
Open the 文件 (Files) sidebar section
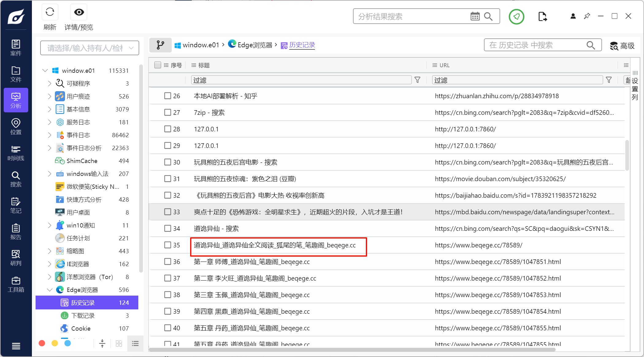pos(16,74)
